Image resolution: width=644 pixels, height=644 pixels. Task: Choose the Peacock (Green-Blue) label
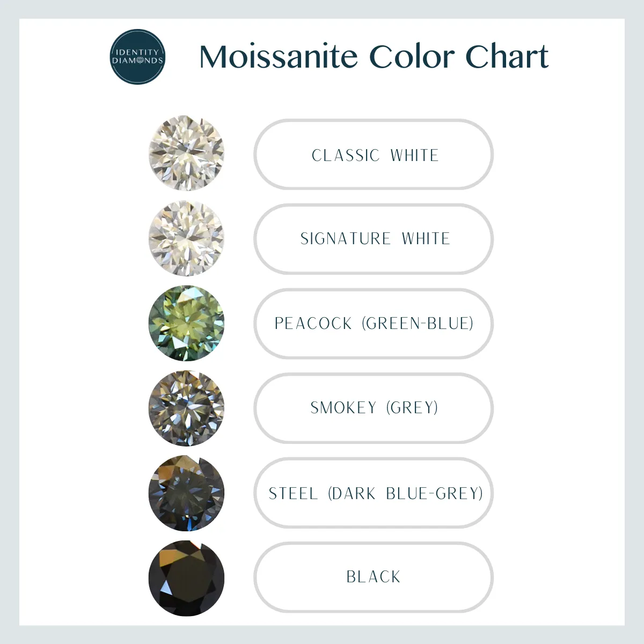(x=374, y=324)
